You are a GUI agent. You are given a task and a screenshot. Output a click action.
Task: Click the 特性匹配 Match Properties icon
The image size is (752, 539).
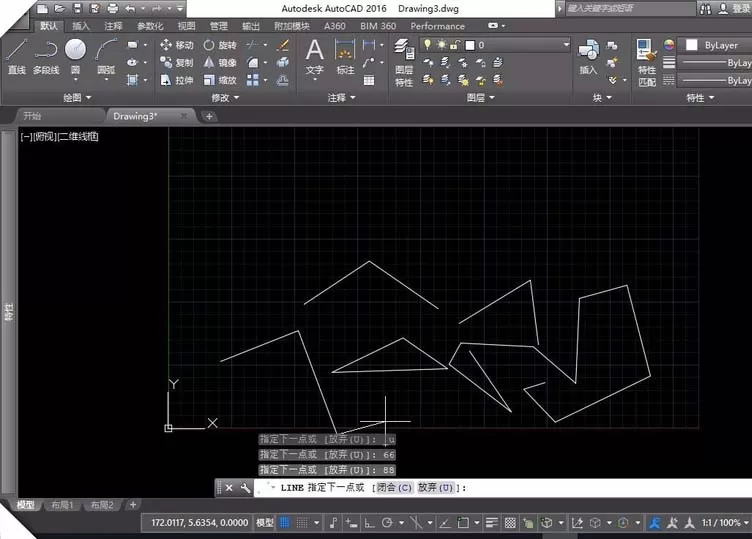coord(646,62)
